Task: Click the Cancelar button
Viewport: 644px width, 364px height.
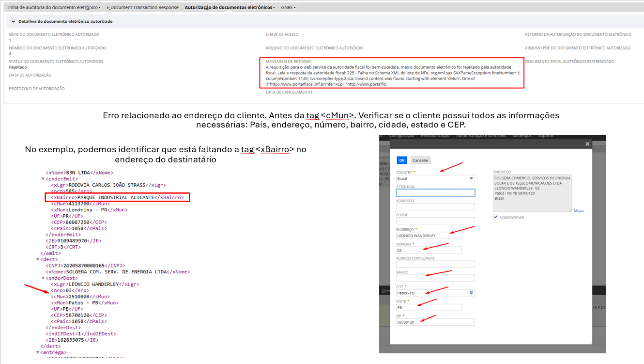Action: coord(420,160)
